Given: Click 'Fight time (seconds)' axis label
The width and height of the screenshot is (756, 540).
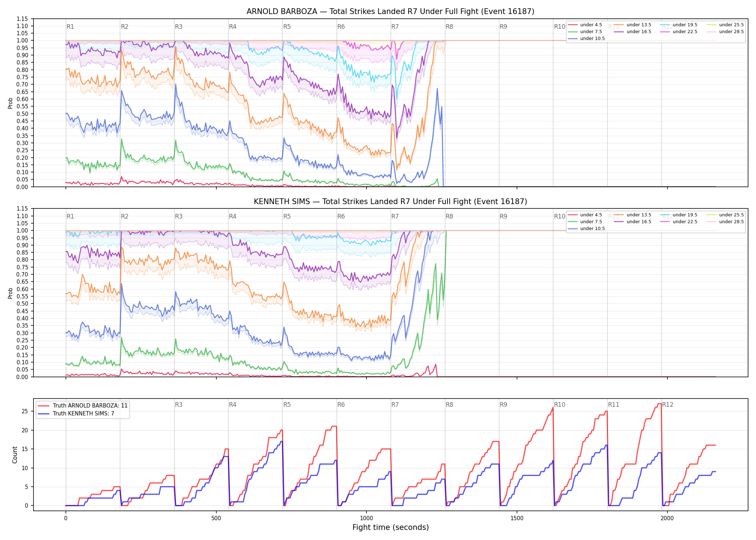Looking at the screenshot, I should [x=390, y=527].
